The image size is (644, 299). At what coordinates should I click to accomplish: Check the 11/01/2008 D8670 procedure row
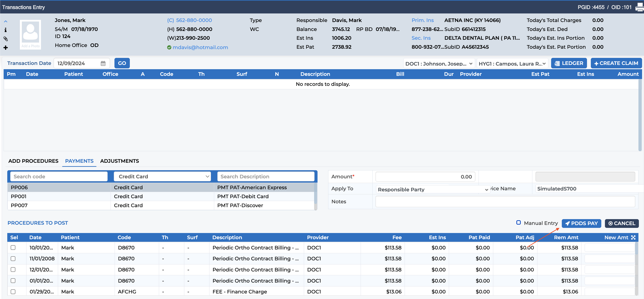coord(13,258)
